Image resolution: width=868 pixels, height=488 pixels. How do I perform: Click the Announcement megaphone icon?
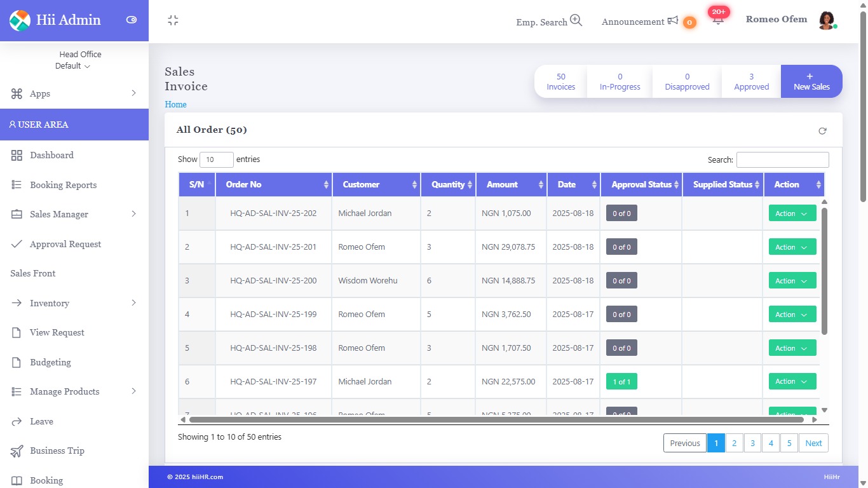[672, 21]
